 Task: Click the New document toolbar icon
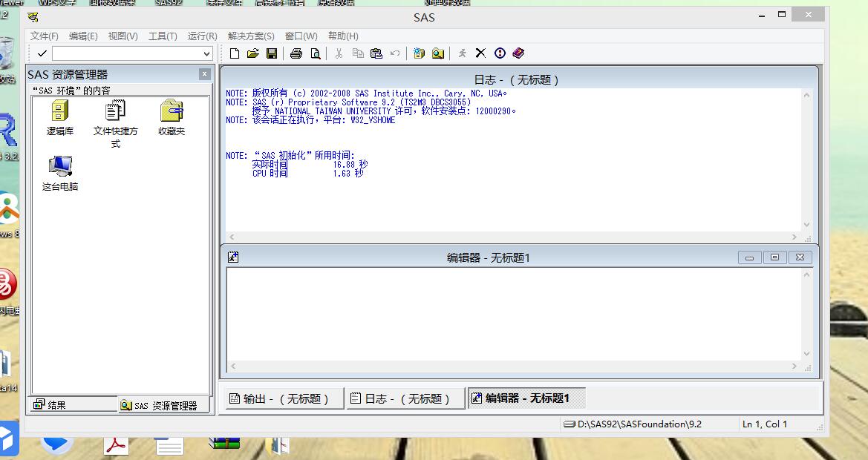235,53
